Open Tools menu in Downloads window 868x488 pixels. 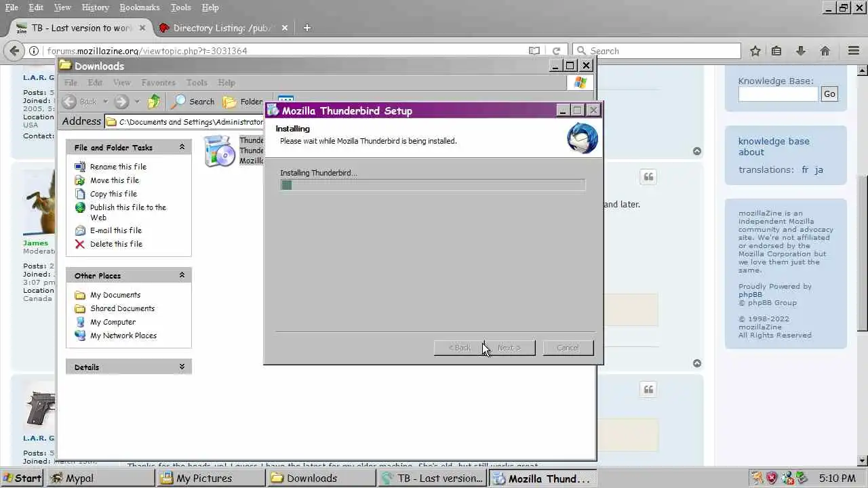197,83
